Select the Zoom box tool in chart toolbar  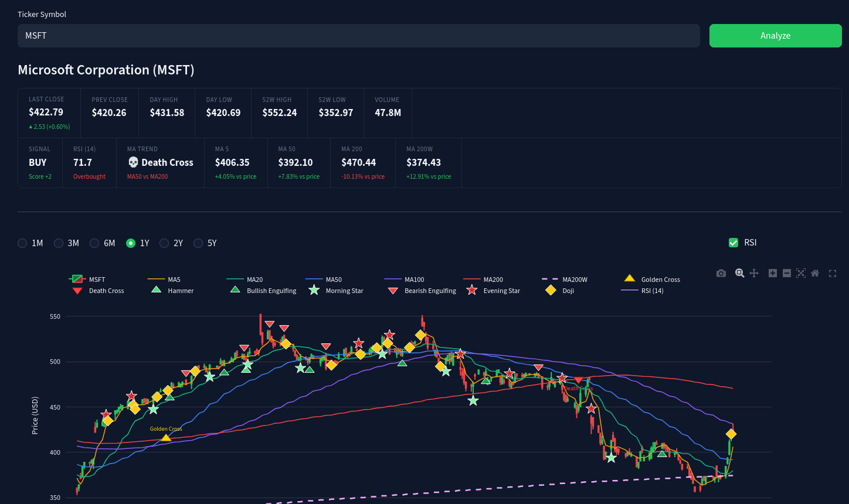click(x=740, y=273)
